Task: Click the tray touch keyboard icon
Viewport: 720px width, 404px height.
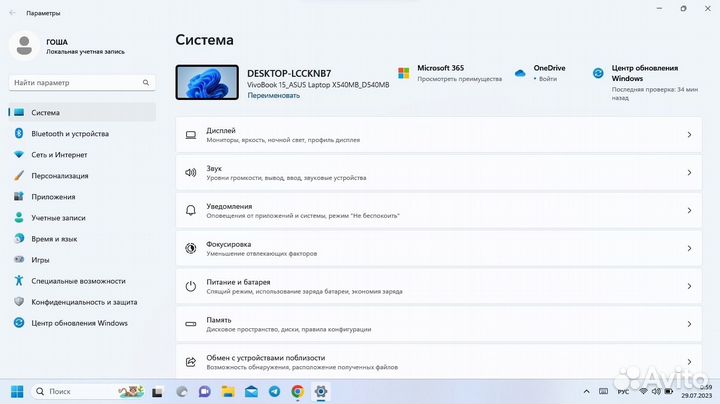Action: [x=603, y=392]
